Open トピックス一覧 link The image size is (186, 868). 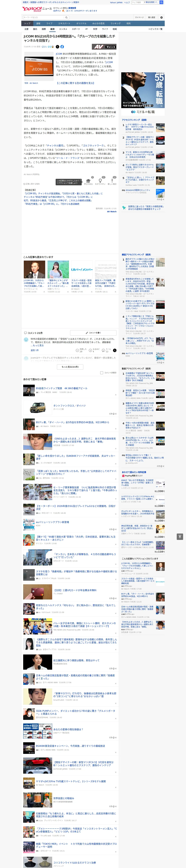tap(156, 29)
